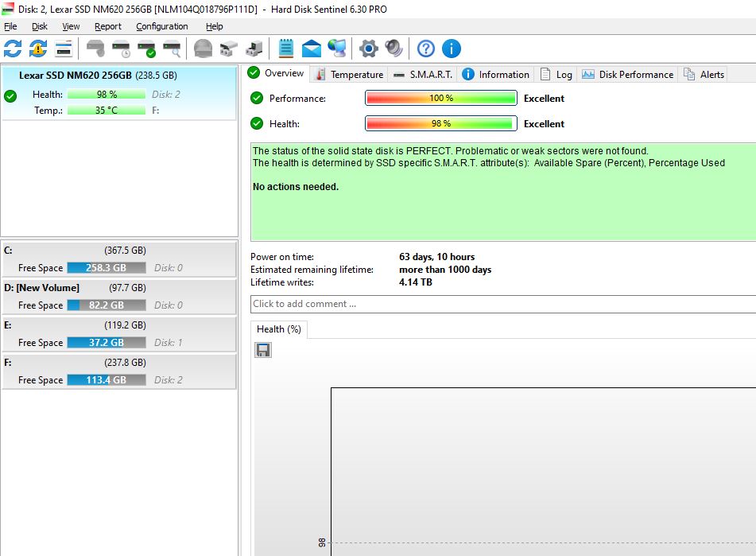Click the Performance 100 % bar

[x=440, y=99]
